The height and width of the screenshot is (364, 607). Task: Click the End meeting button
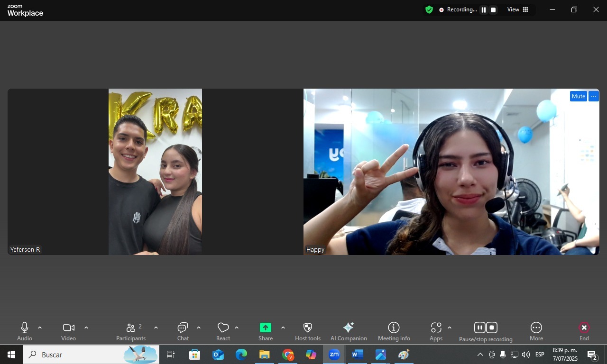click(584, 328)
